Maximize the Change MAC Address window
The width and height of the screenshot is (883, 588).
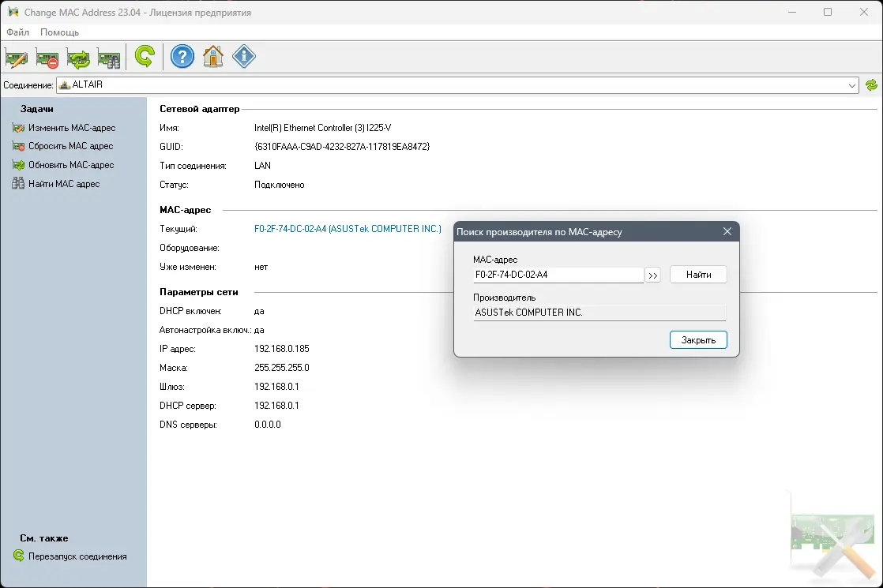point(827,12)
